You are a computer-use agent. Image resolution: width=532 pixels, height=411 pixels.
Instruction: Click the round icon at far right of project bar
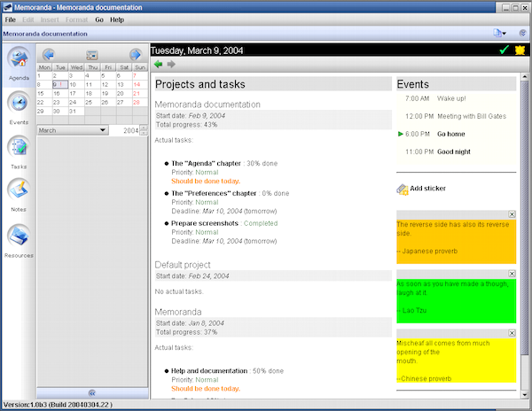point(523,33)
